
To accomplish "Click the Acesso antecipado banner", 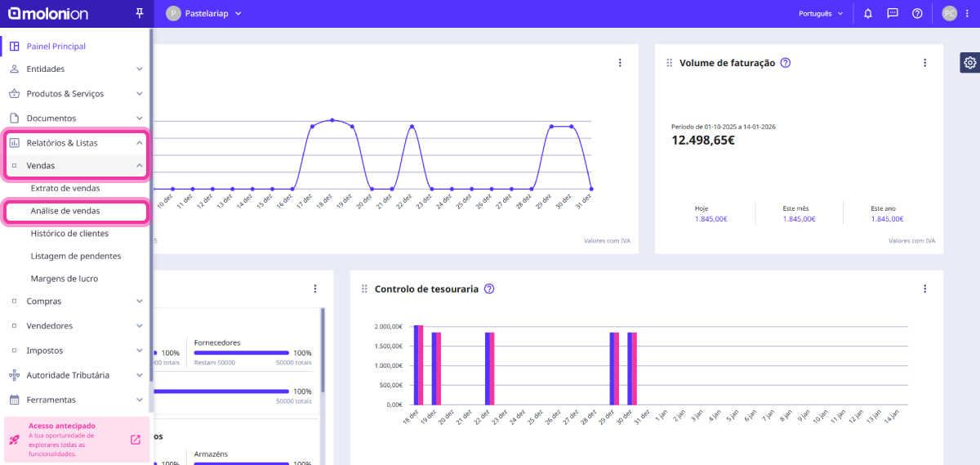I will pos(75,440).
